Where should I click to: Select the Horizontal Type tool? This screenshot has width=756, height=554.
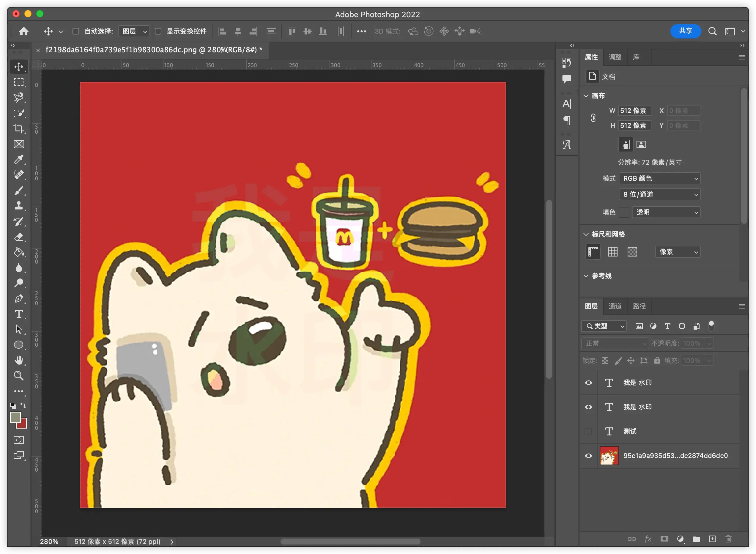click(x=19, y=314)
